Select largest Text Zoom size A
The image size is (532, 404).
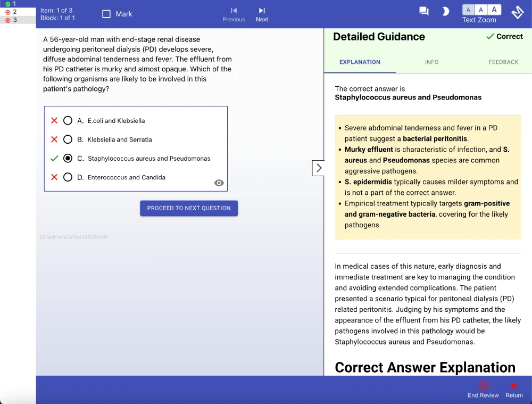[x=494, y=10]
